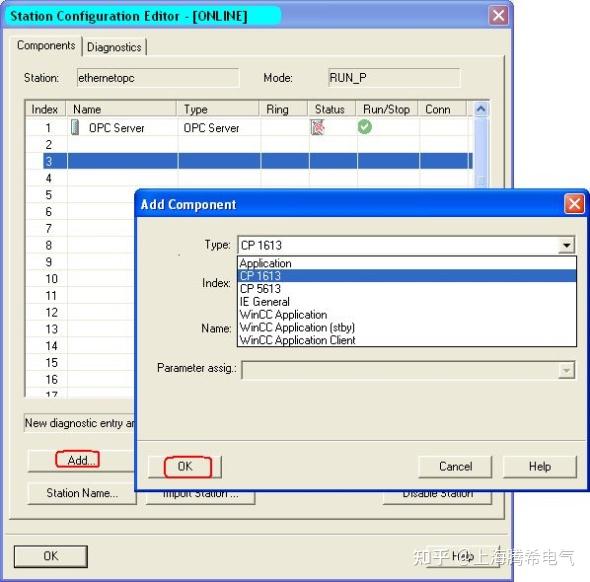The image size is (590, 582).
Task: Click the Conn column header
Action: point(442,109)
